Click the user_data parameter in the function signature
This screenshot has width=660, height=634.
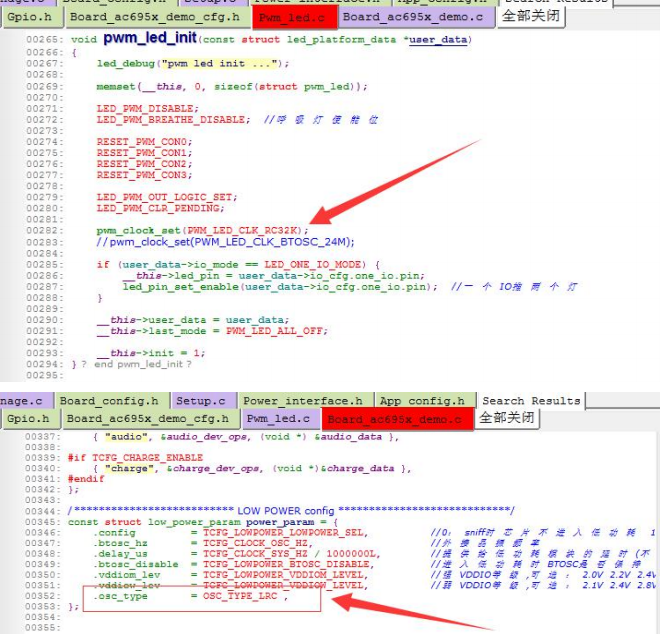tap(438, 40)
